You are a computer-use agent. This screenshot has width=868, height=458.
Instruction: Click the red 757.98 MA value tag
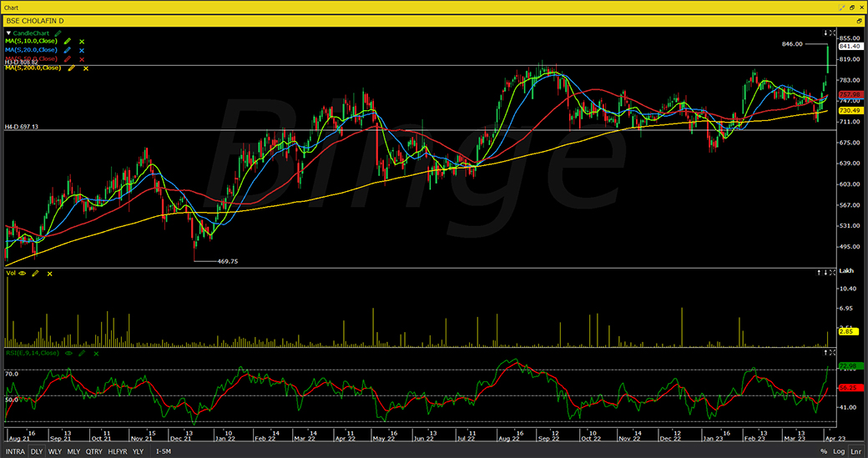point(850,94)
